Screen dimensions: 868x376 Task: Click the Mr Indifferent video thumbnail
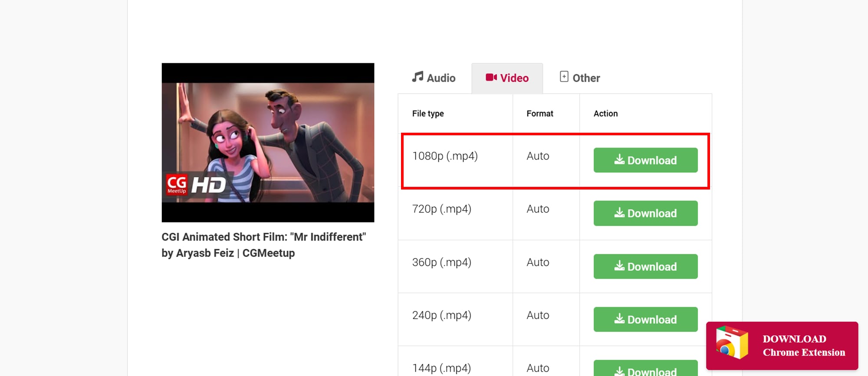click(268, 142)
